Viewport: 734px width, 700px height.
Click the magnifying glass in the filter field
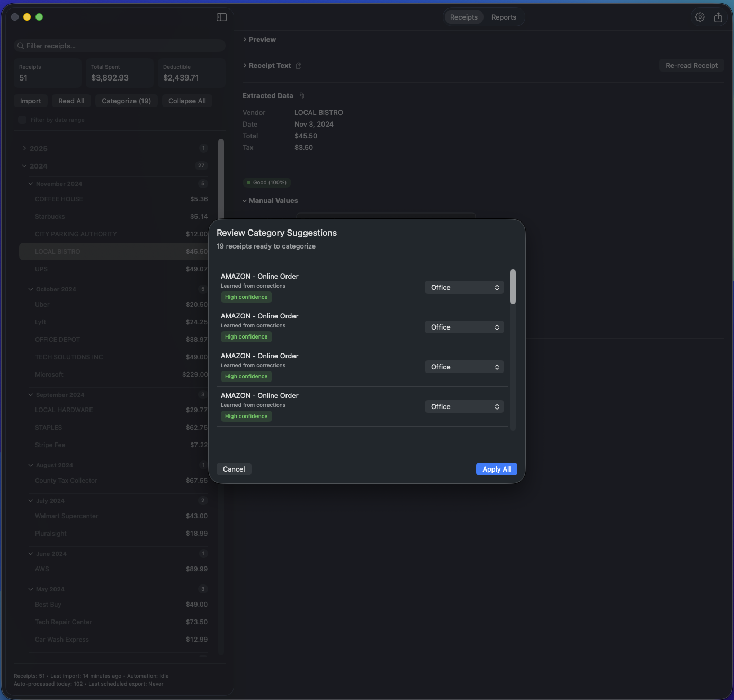click(20, 46)
